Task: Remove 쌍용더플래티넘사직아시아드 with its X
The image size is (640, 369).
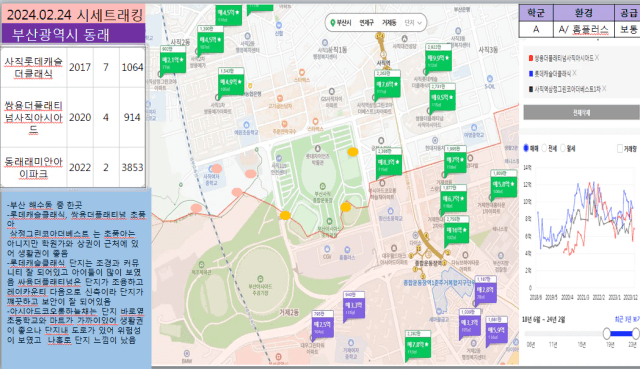Action: (x=597, y=58)
